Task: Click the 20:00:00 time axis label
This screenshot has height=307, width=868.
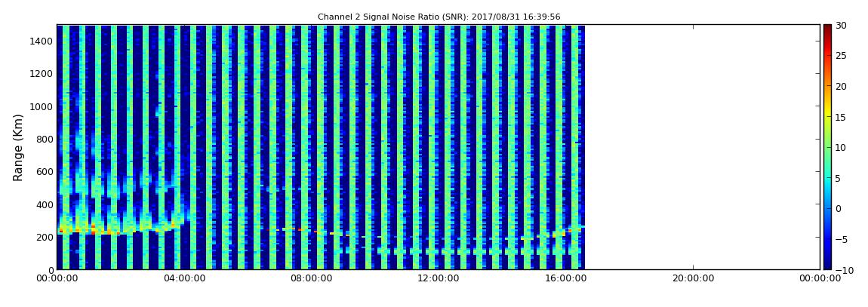Action: point(693,279)
